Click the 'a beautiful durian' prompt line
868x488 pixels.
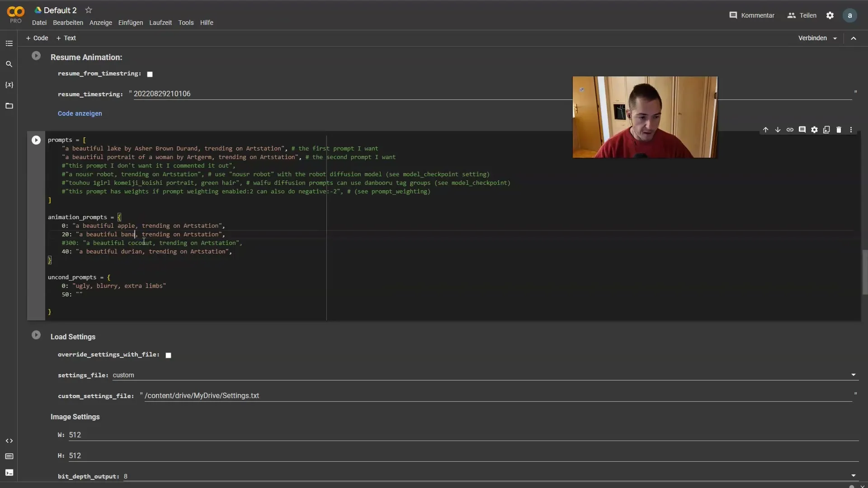pyautogui.click(x=147, y=252)
